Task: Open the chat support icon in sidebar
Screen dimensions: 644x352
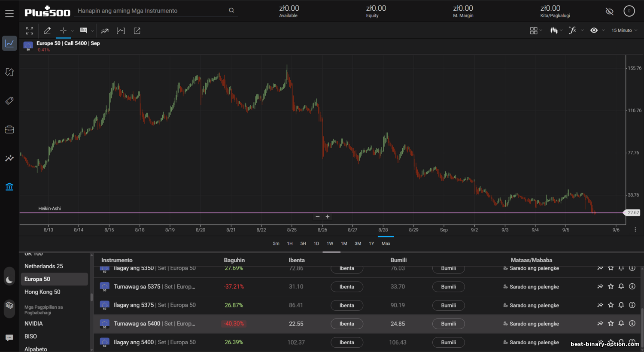Action: click(9, 337)
